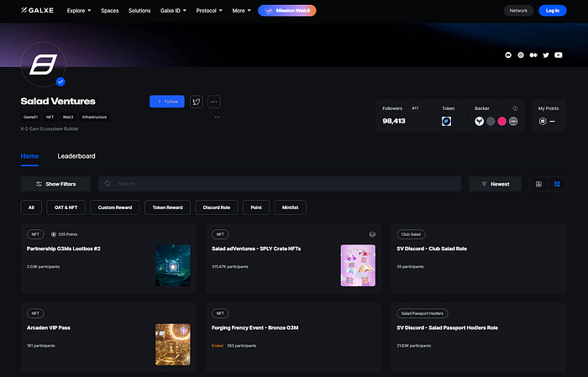Viewport: 588px width, 377px height.
Task: Click the Twitter share button beside Follow
Action: [x=196, y=102]
